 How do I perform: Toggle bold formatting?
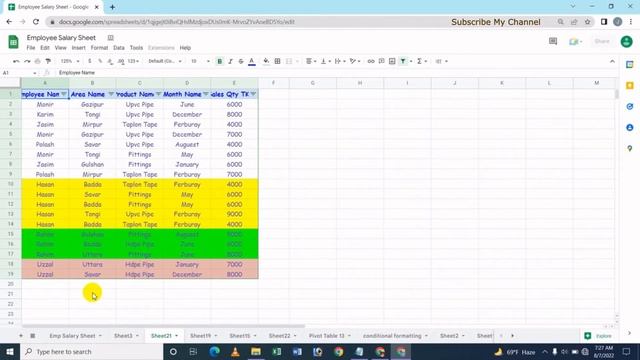coord(220,61)
